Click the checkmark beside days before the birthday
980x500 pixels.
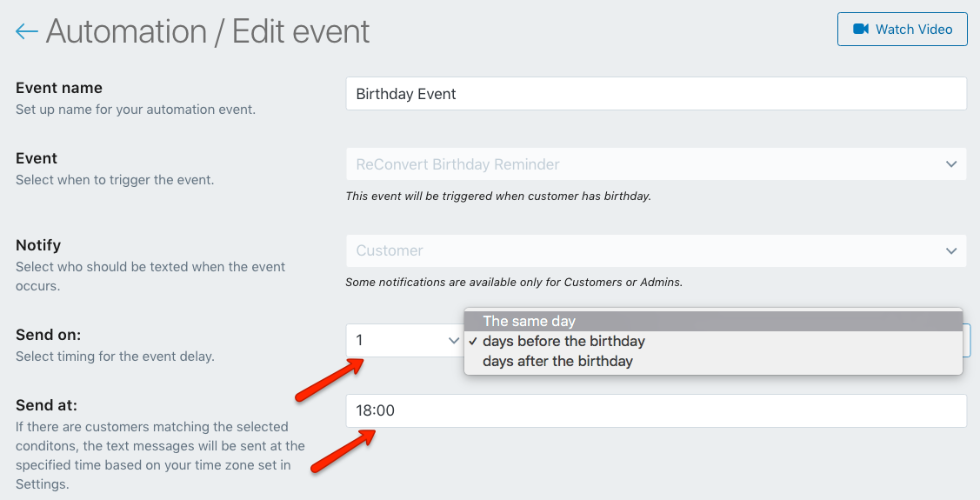473,341
